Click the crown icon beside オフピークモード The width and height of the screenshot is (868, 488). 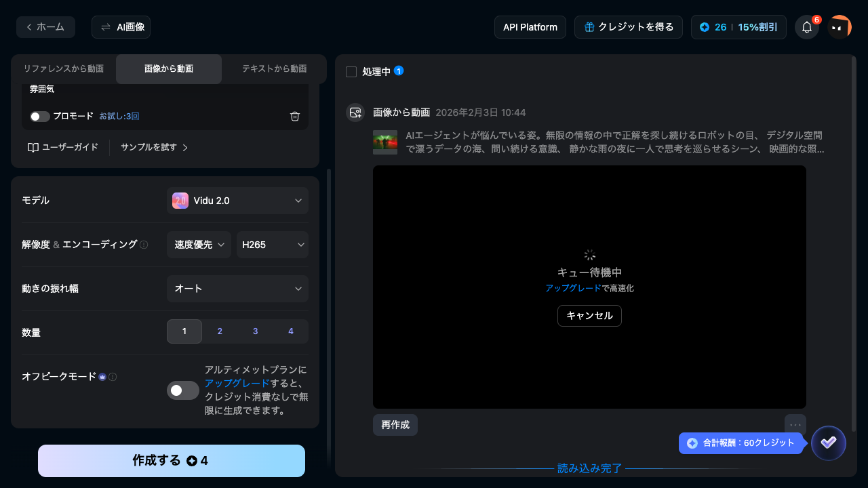click(102, 377)
